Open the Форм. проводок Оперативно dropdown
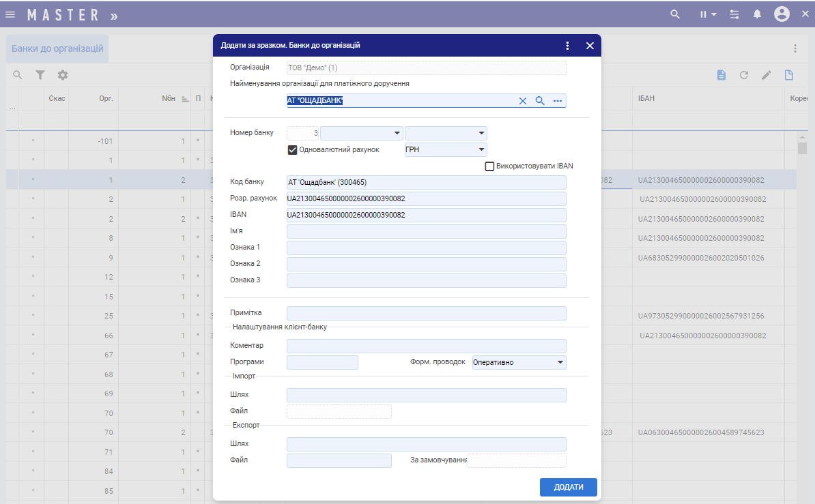Viewport: 815px width, 504px height. tap(560, 362)
